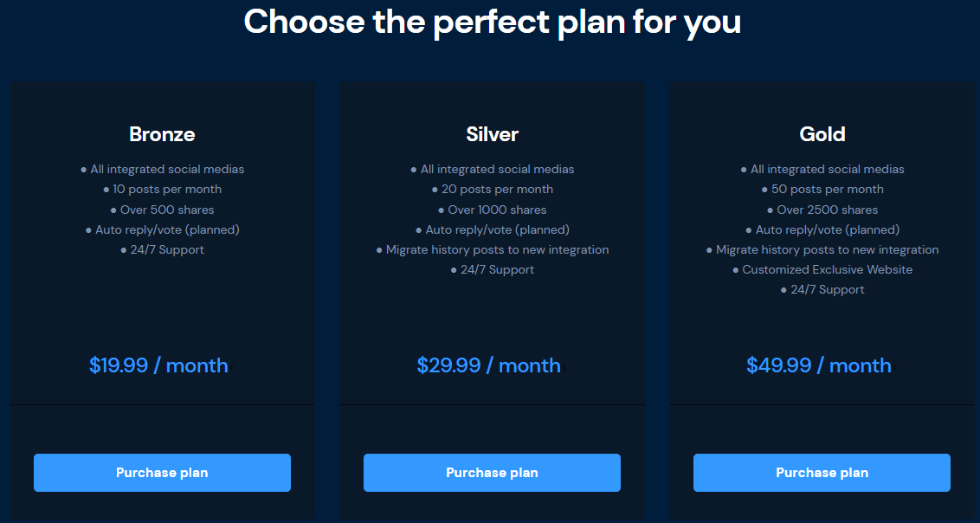Click the $29.99 / month price
Image resolution: width=980 pixels, height=523 pixels.
489,365
